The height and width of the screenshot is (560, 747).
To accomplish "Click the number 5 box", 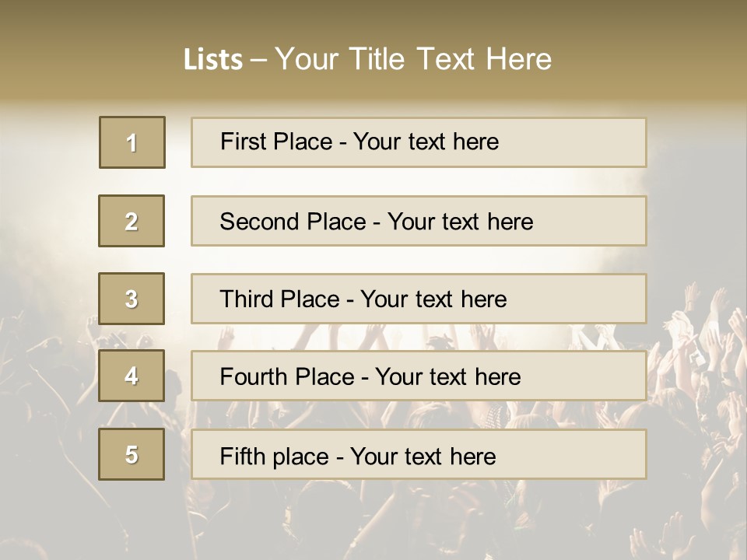I will [x=132, y=454].
